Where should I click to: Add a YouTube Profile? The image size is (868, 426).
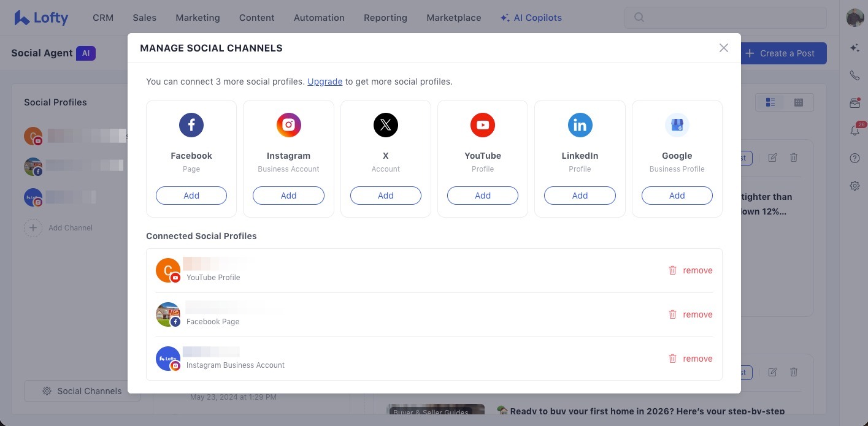[483, 196]
